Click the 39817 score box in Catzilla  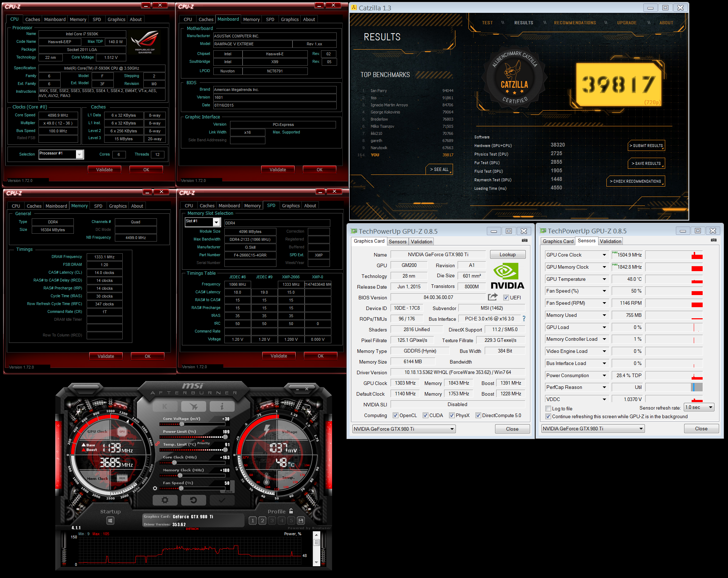(618, 85)
